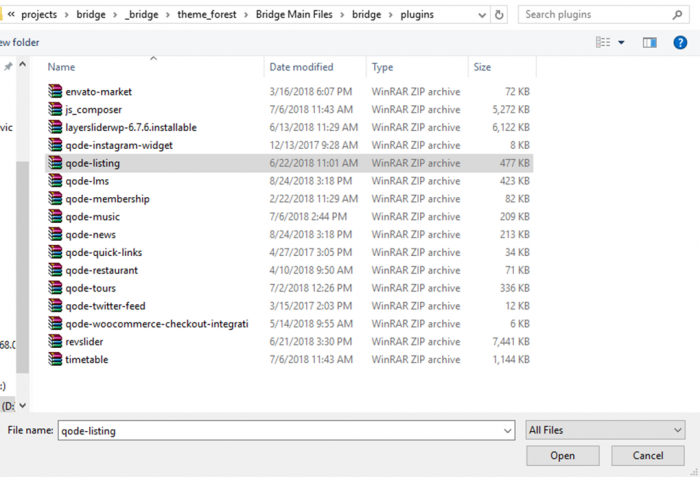Click the revslider archive icon
700x477 pixels.
pyautogui.click(x=55, y=341)
